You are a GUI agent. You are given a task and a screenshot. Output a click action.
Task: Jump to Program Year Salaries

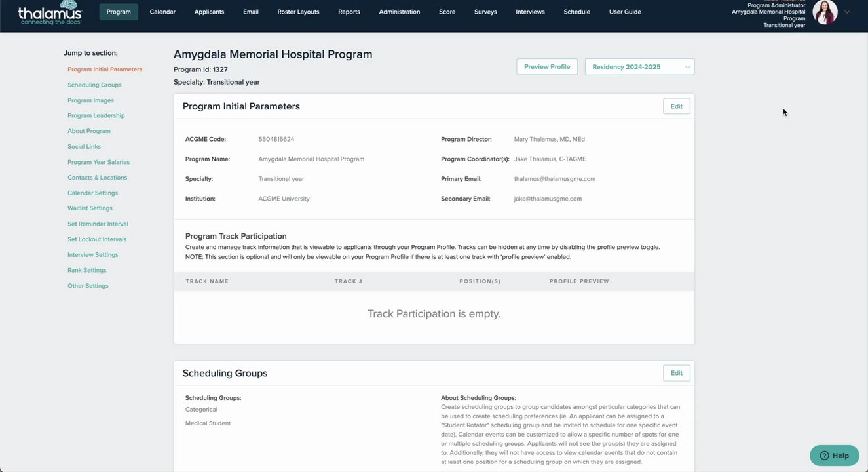pos(98,162)
